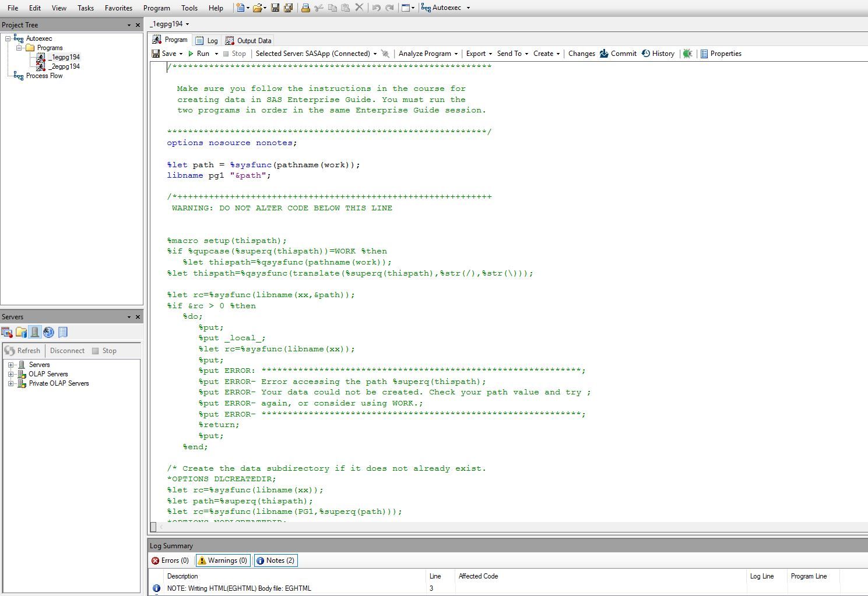Click the Print icon in the main toolbar
868x596 pixels.
coord(306,8)
